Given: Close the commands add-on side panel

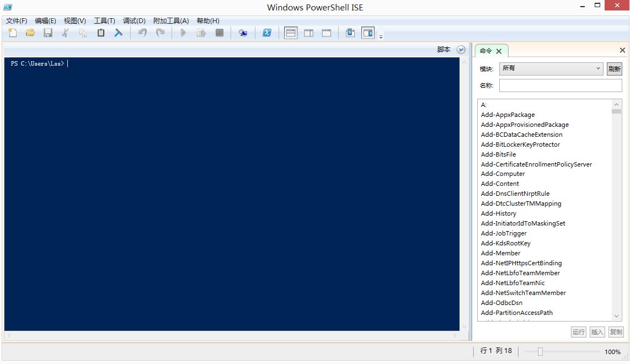Looking at the screenshot, I should point(622,50).
